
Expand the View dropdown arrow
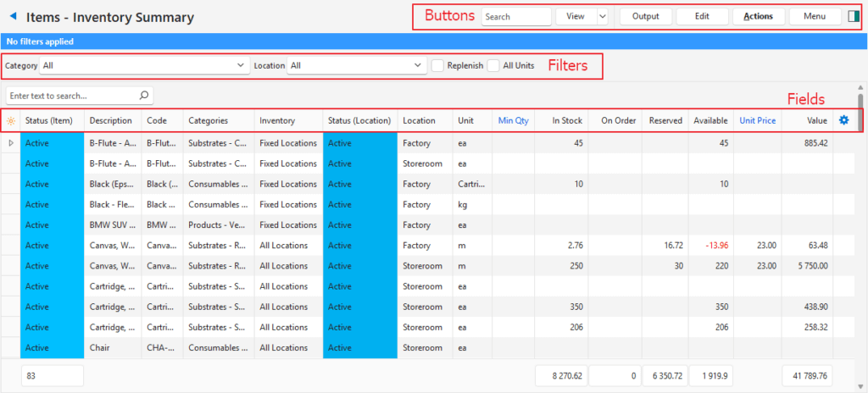pyautogui.click(x=602, y=16)
